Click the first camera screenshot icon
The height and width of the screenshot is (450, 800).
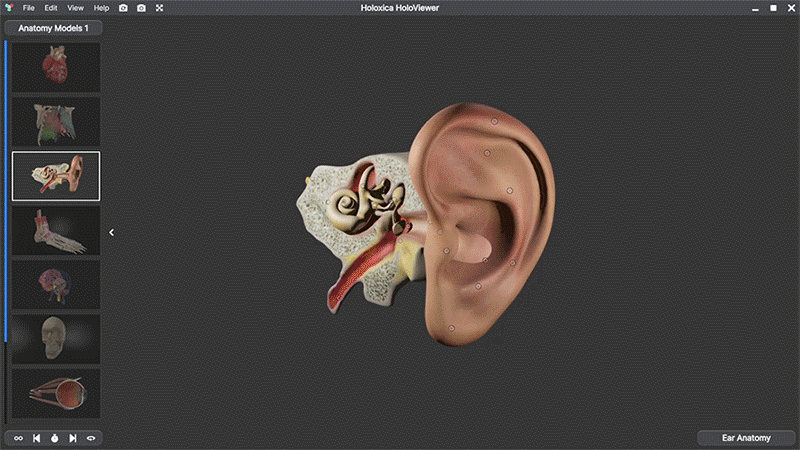(x=123, y=8)
